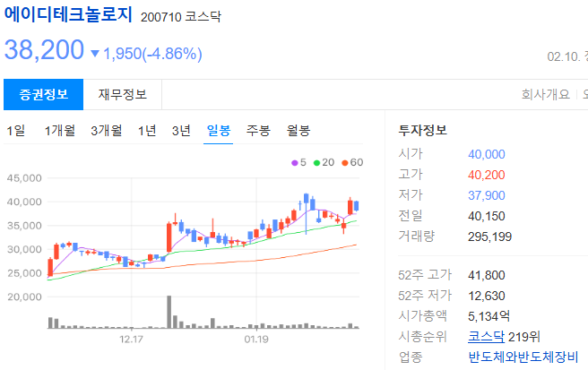Click the 시가 value 40,000
Viewport: 588px width, 370px height.
[x=487, y=154]
